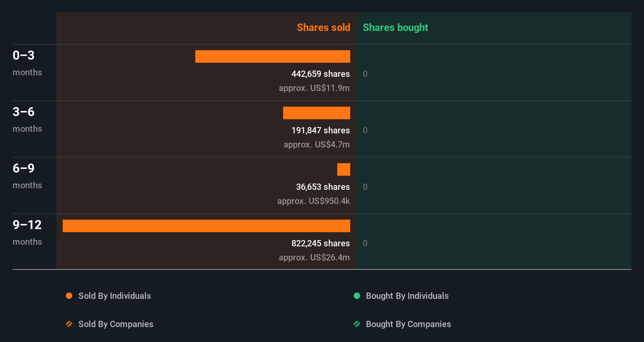
Task: Select the approx. US$11.9m value
Action: point(314,88)
